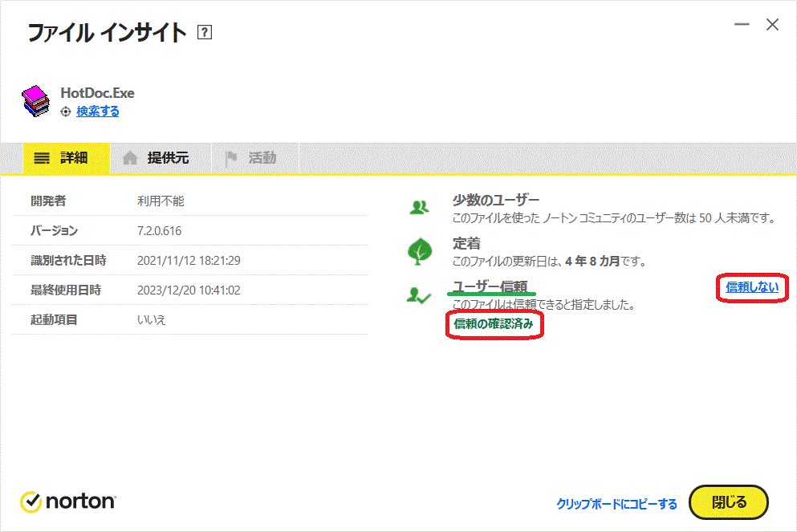Click the 信頼の確認済み status text
The width and height of the screenshot is (797, 532).
coord(494,323)
